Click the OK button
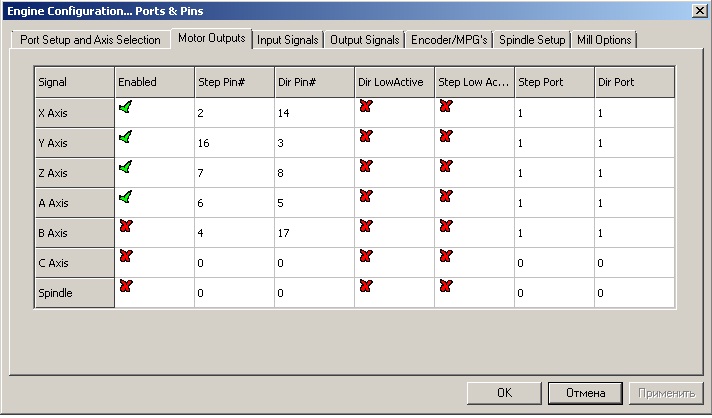This screenshot has height=418, width=712. coord(505,393)
